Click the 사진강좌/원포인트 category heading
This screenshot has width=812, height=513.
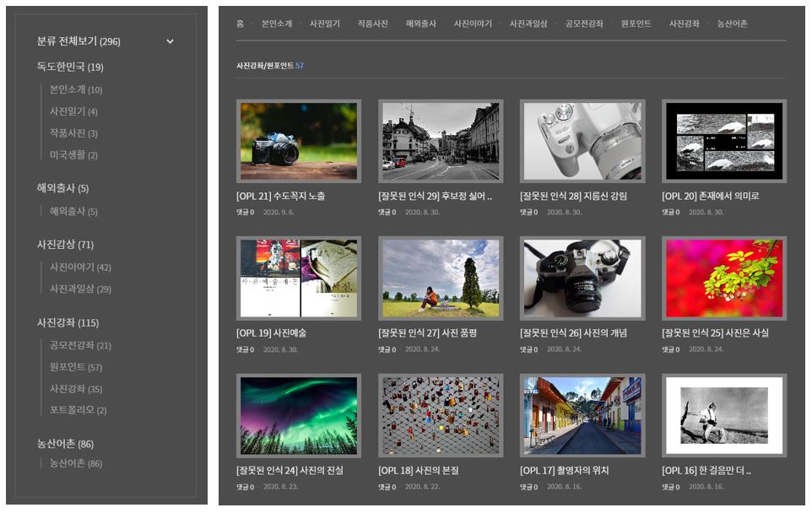click(x=265, y=66)
